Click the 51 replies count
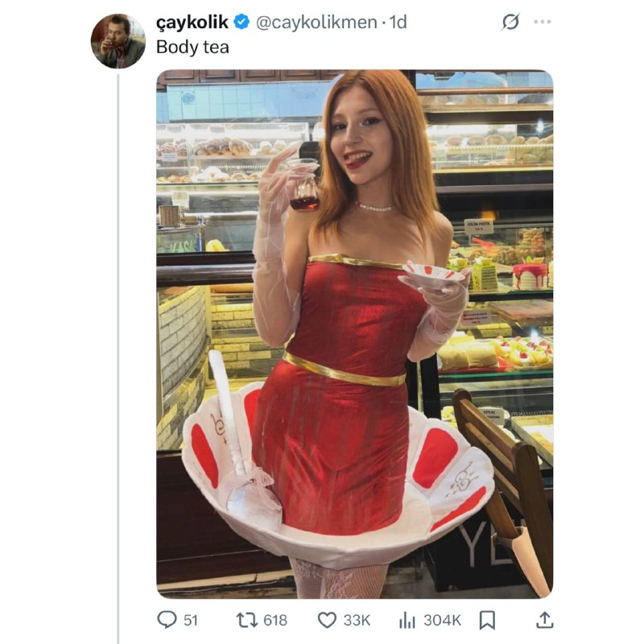This screenshot has width=644, height=644. (x=191, y=620)
